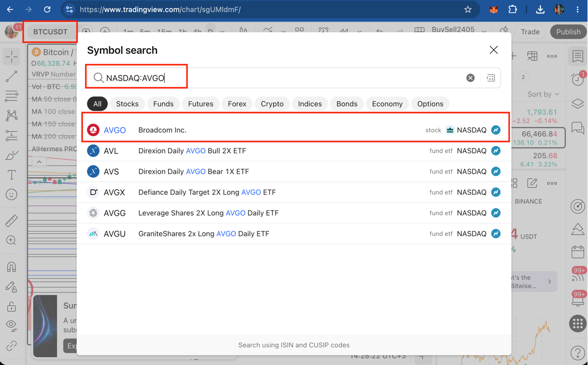This screenshot has height=365, width=588.
Task: Select the Futures filter tab
Action: (200, 104)
